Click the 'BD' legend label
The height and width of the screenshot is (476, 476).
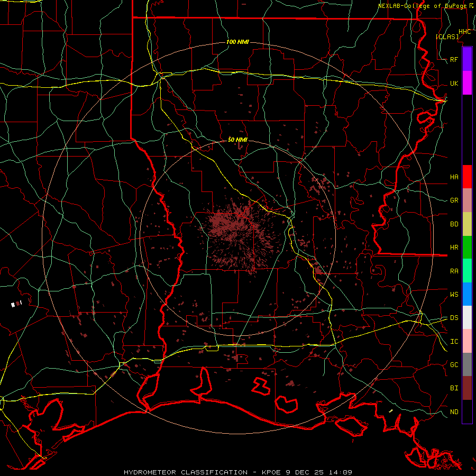tap(454, 224)
